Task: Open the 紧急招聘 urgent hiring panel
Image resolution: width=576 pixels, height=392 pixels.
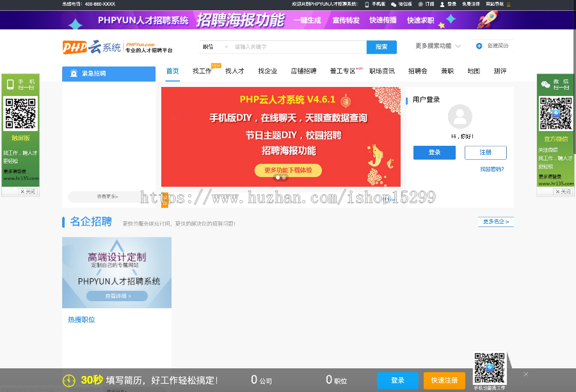Action: pos(109,74)
